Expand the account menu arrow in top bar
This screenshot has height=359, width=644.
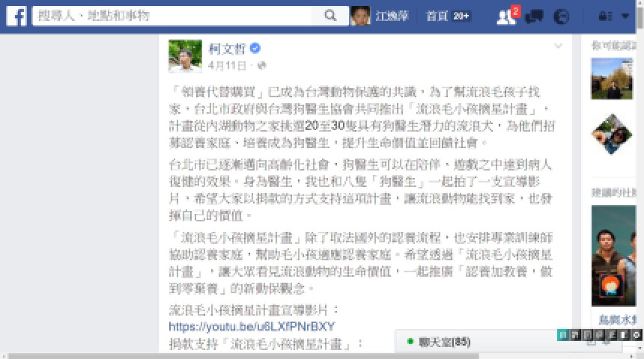point(625,16)
